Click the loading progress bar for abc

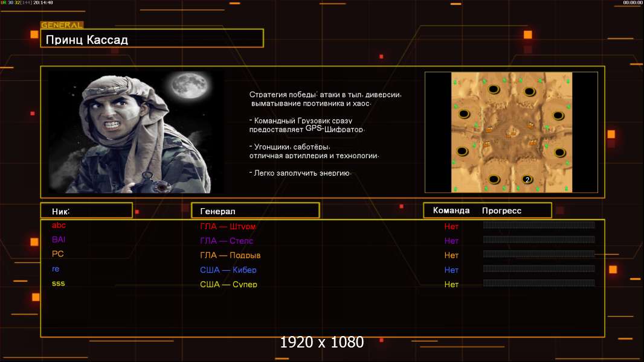click(x=539, y=226)
